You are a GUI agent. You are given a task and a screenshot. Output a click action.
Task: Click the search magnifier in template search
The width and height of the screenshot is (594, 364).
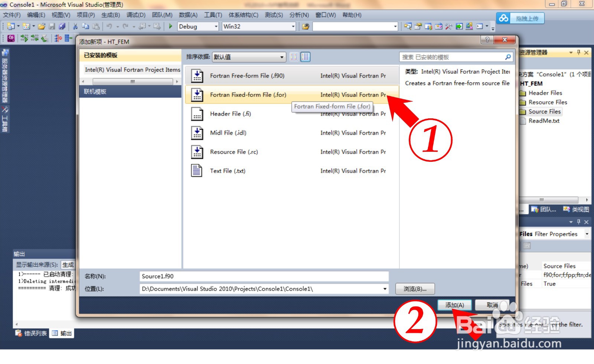pyautogui.click(x=508, y=57)
